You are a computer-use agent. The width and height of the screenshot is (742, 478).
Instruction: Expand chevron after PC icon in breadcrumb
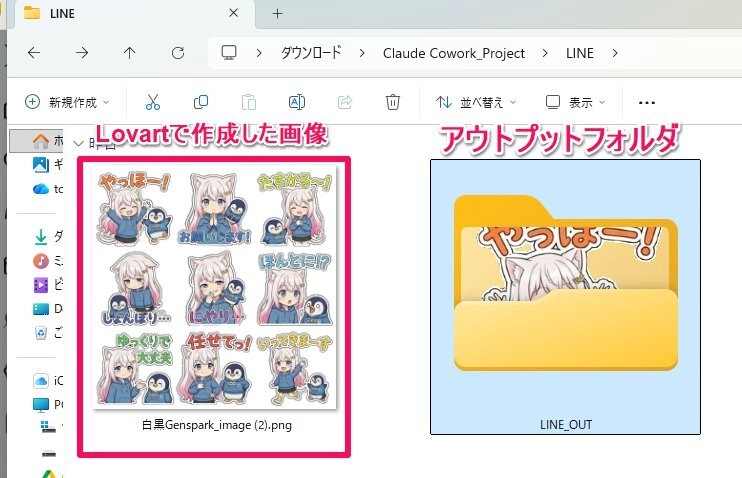tap(258, 53)
